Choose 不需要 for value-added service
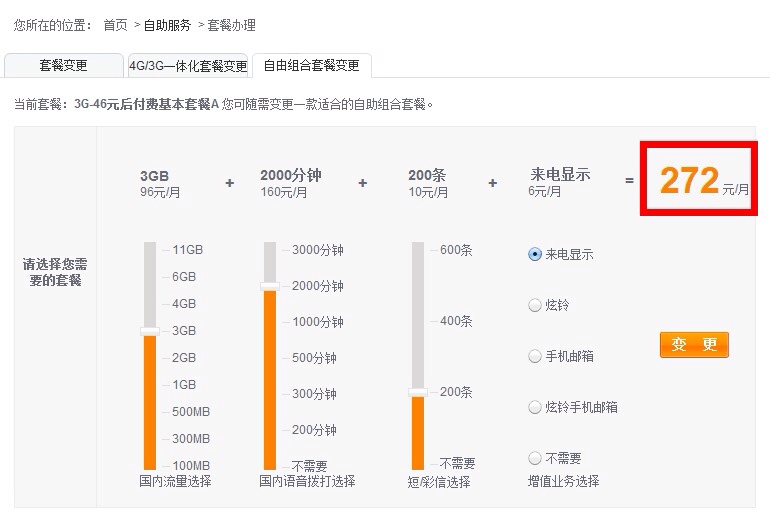This screenshot has height=522, width=770. click(535, 458)
